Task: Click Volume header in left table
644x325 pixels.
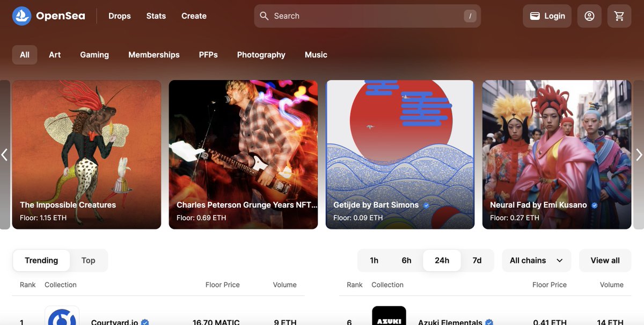Action: coord(284,285)
